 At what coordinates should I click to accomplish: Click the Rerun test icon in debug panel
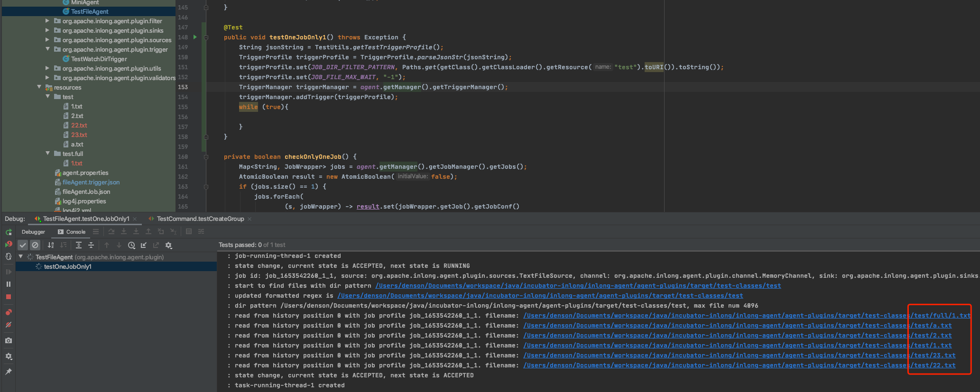(x=9, y=232)
